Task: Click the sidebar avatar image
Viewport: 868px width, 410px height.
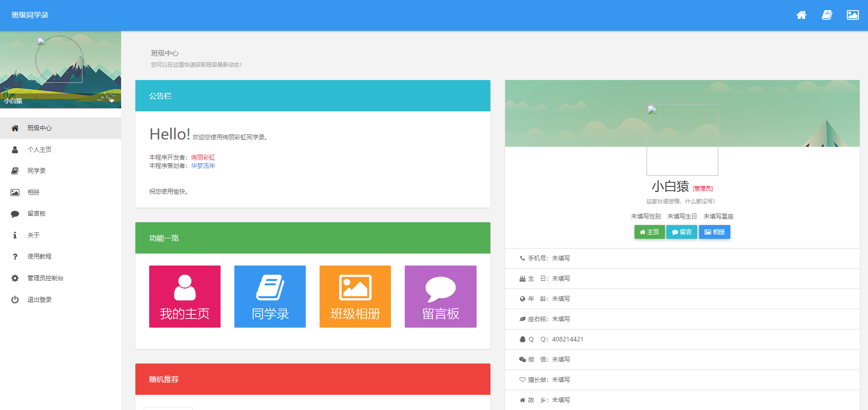Action: (59, 60)
